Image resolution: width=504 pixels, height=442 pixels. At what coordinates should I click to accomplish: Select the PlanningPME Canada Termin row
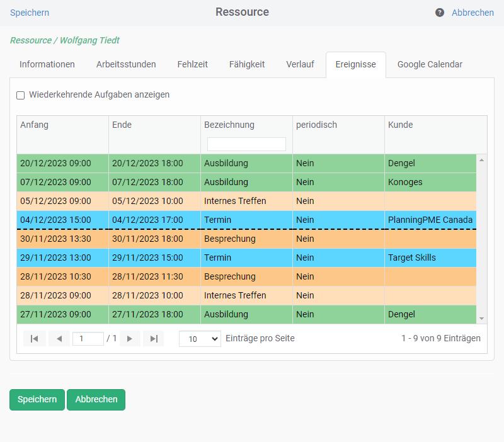(x=246, y=220)
